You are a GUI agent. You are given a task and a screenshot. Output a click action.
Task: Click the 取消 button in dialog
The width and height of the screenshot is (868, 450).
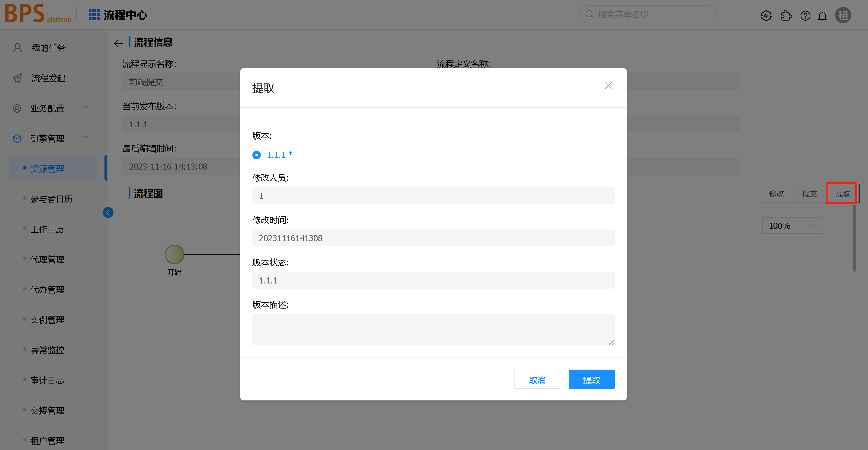pyautogui.click(x=537, y=379)
